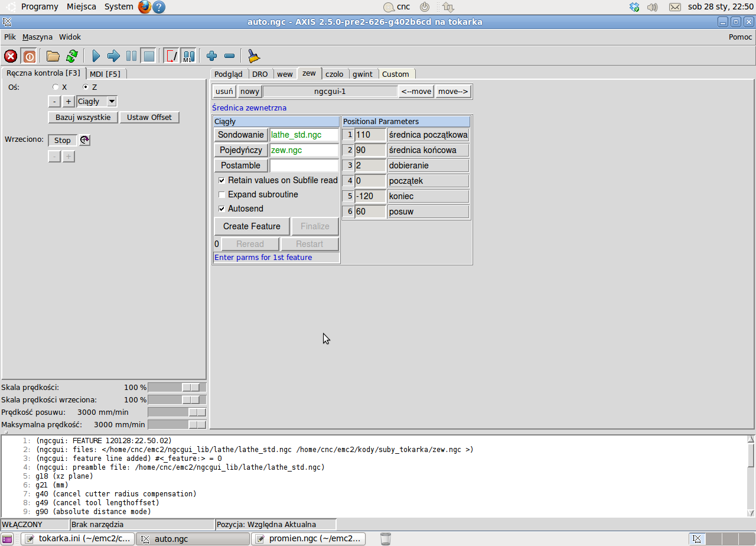The width and height of the screenshot is (756, 546).
Task: Zoom in with blue plus icon
Action: coord(212,56)
